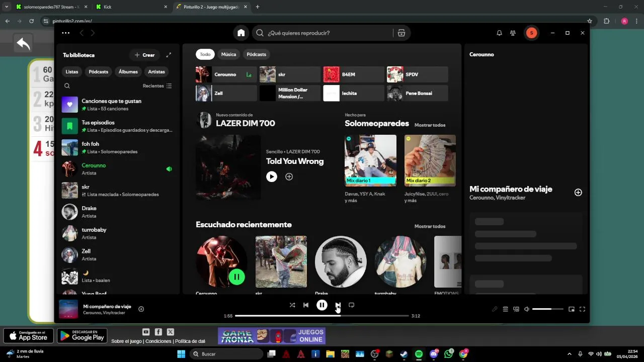Open App Store download badge

pyautogui.click(x=28, y=336)
